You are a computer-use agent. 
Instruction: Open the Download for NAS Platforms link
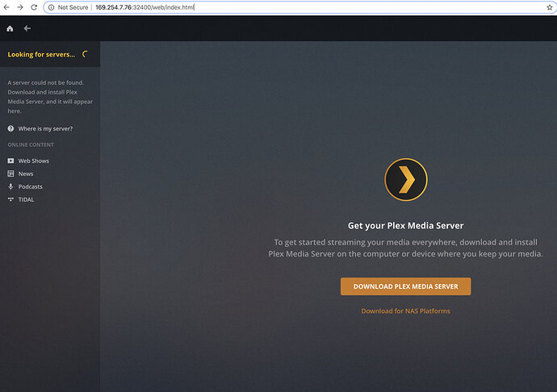click(406, 311)
